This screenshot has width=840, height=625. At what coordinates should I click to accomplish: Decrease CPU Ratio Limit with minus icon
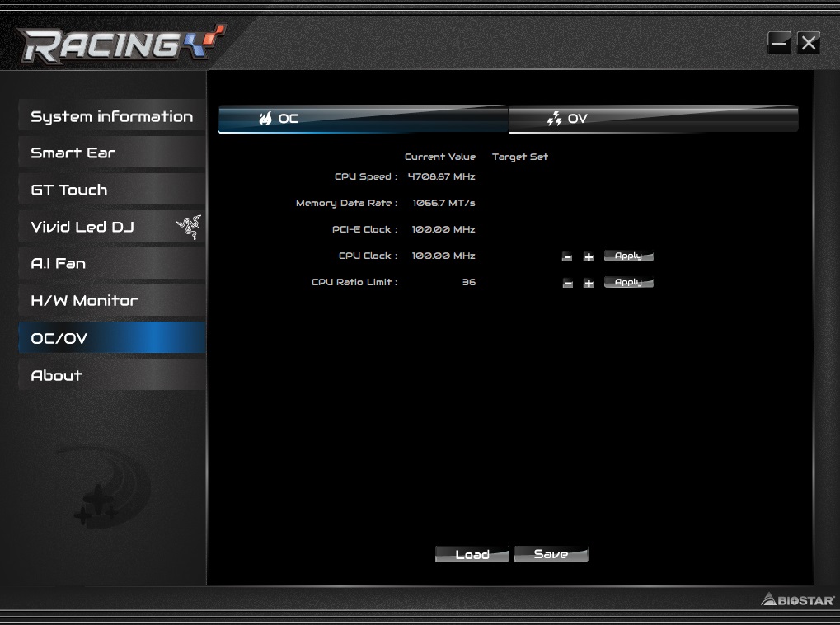point(567,284)
